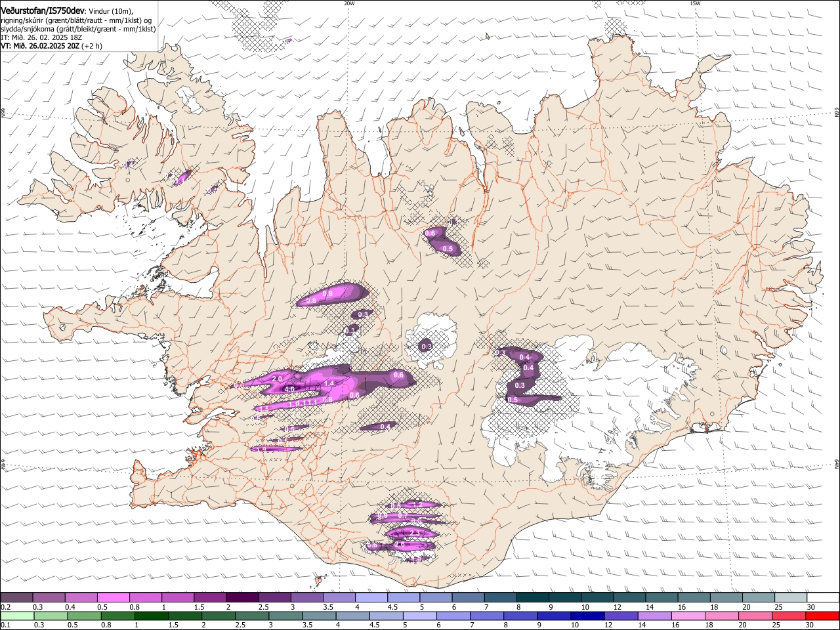Click the '15W' longitude label
The width and height of the screenshot is (840, 630).
(x=695, y=3)
